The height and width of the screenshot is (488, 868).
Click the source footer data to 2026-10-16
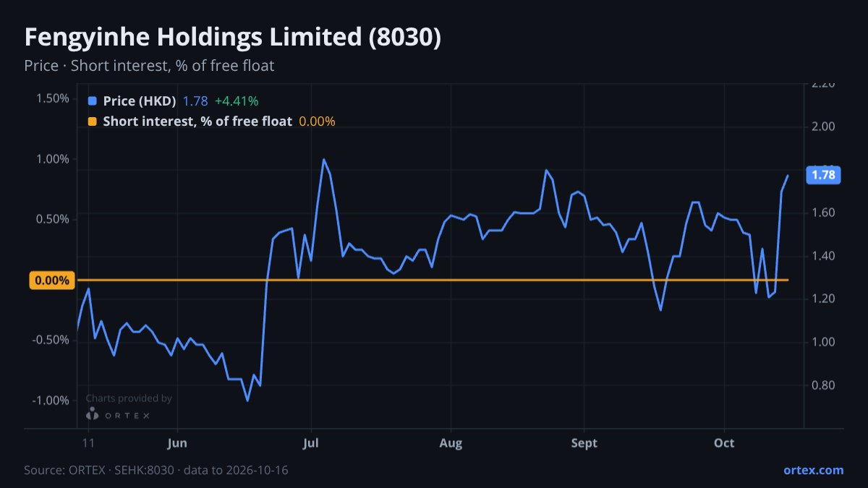[236, 470]
